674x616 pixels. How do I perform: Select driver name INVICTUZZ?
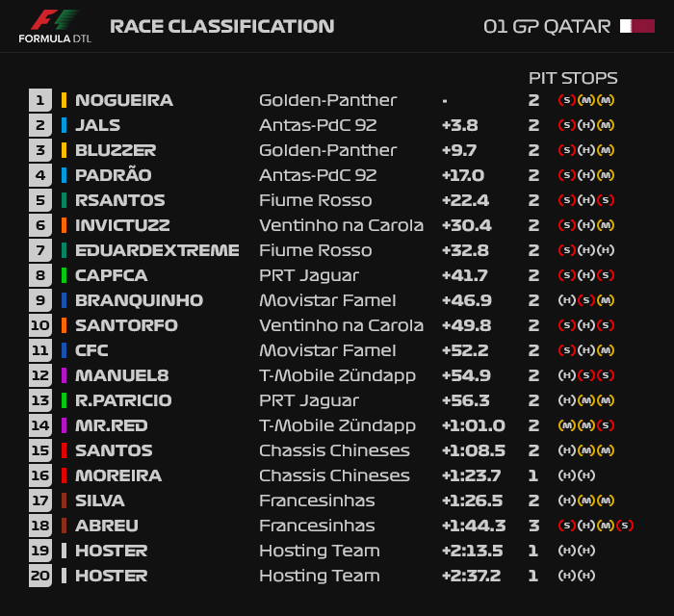click(x=122, y=225)
